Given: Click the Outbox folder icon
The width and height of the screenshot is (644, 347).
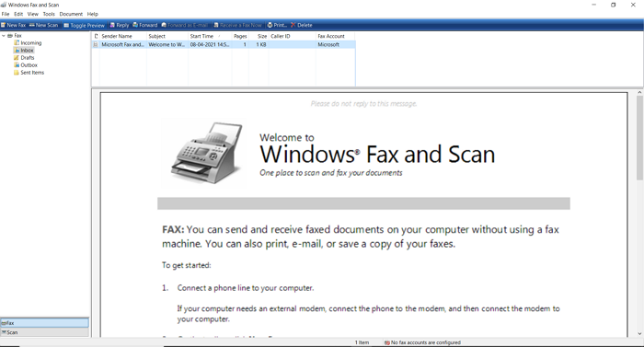Looking at the screenshot, I should tap(17, 65).
